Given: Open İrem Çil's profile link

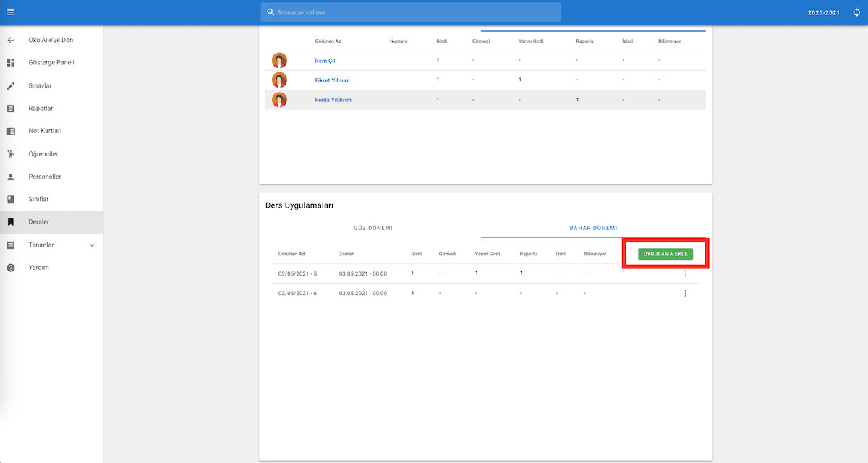Looking at the screenshot, I should point(325,61).
